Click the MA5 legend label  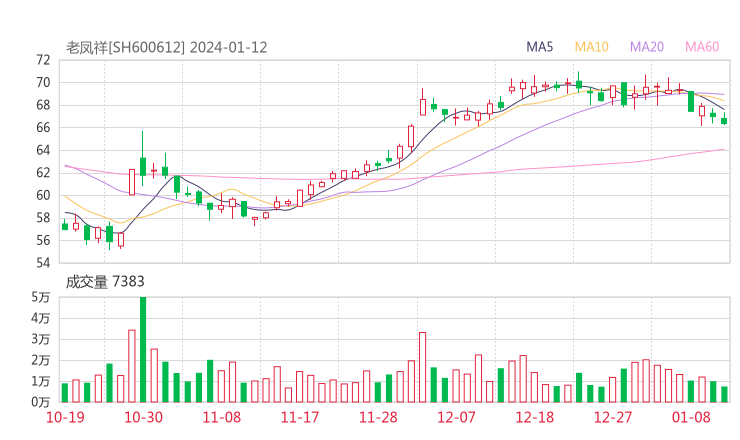(x=539, y=47)
